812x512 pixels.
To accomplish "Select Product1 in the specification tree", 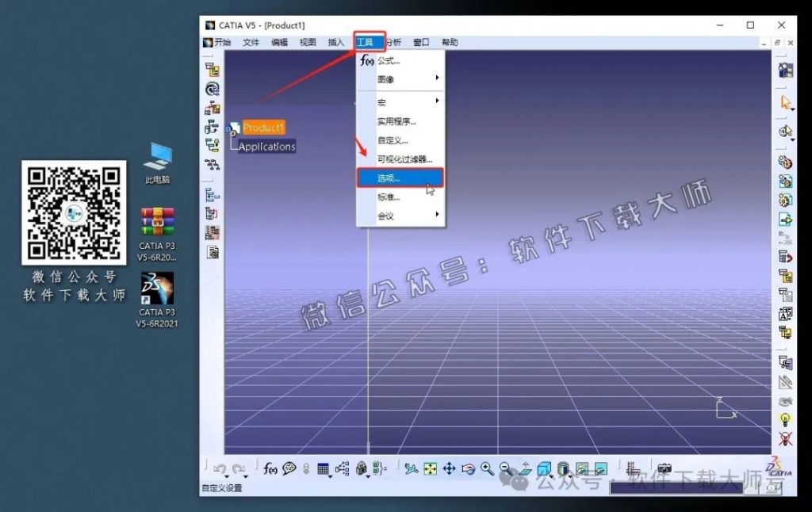I will tap(264, 127).
